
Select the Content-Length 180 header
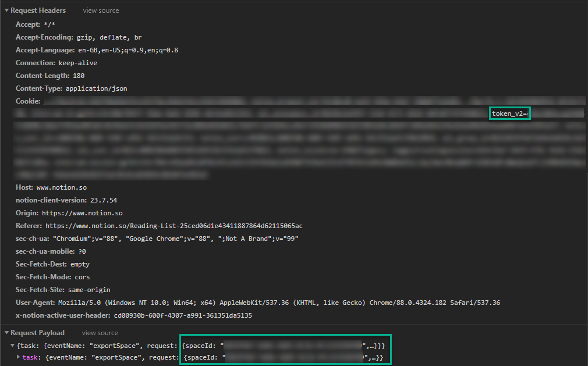(50, 76)
